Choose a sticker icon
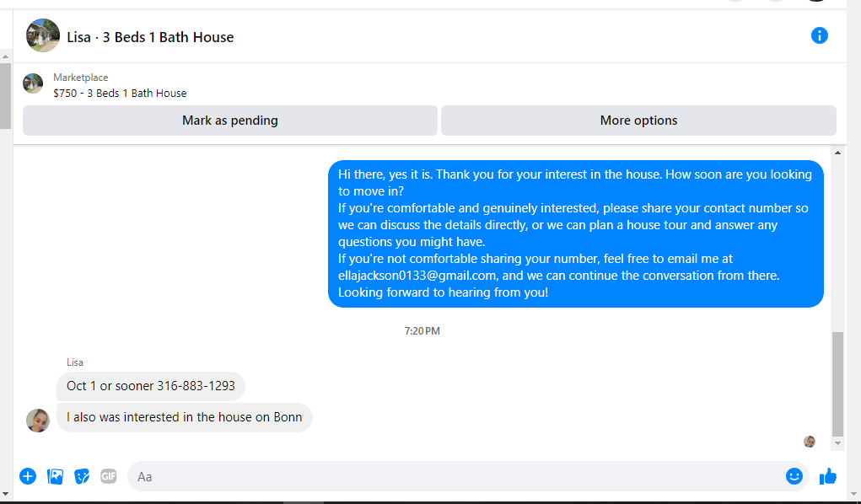This screenshot has width=861, height=504. 82,476
